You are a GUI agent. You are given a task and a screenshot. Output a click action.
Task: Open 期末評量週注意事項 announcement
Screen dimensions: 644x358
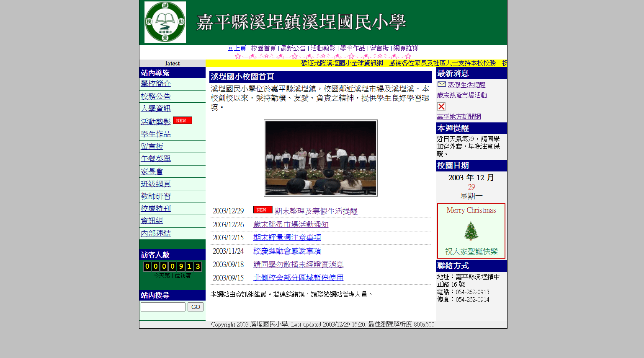pos(287,238)
